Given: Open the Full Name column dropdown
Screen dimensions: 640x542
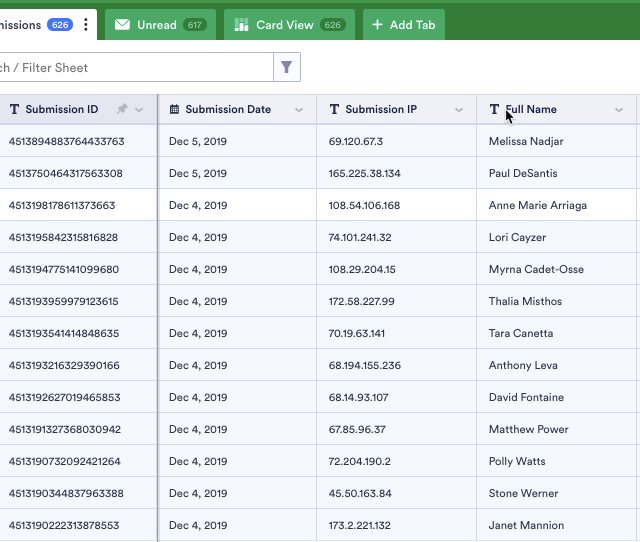Looking at the screenshot, I should point(619,109).
